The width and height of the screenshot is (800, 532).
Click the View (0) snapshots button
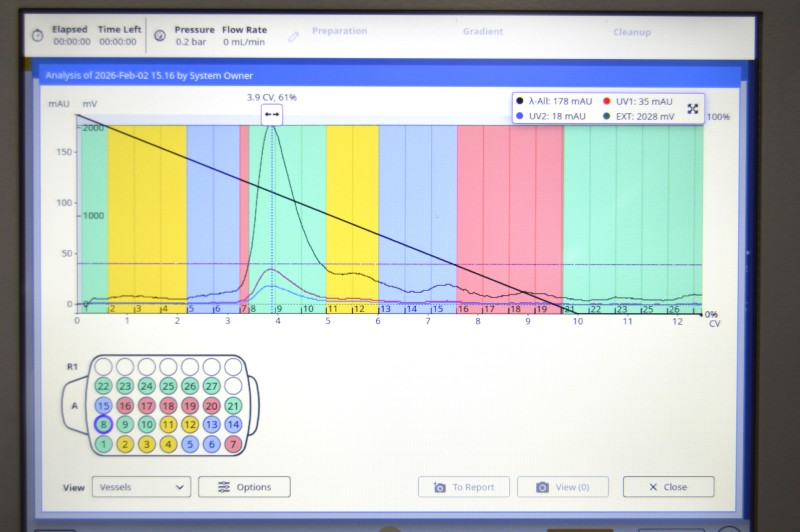562,487
